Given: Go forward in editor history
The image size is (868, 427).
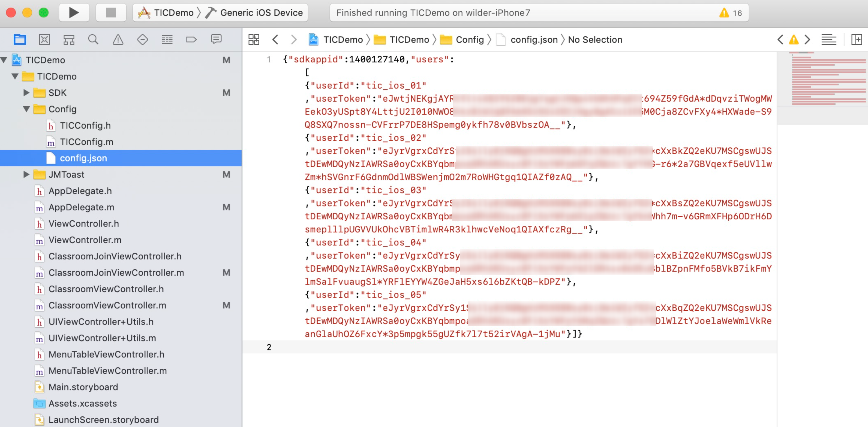Looking at the screenshot, I should pyautogui.click(x=294, y=40).
